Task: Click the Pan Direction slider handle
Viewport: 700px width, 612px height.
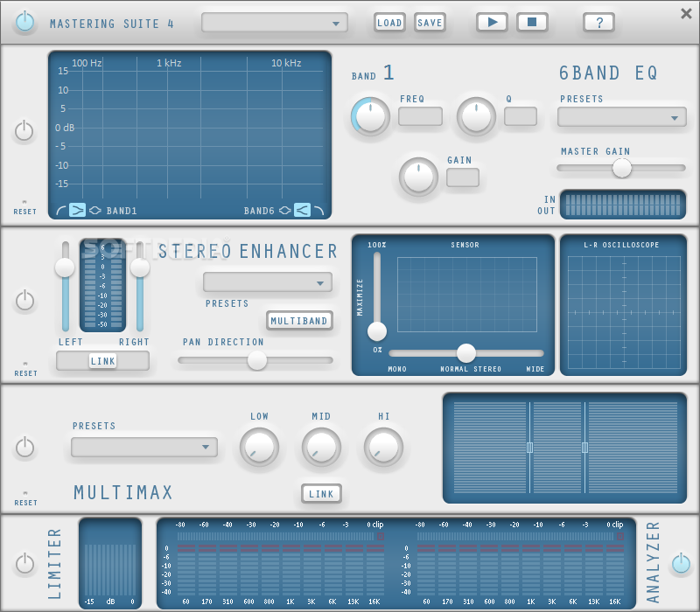Action: [257, 360]
